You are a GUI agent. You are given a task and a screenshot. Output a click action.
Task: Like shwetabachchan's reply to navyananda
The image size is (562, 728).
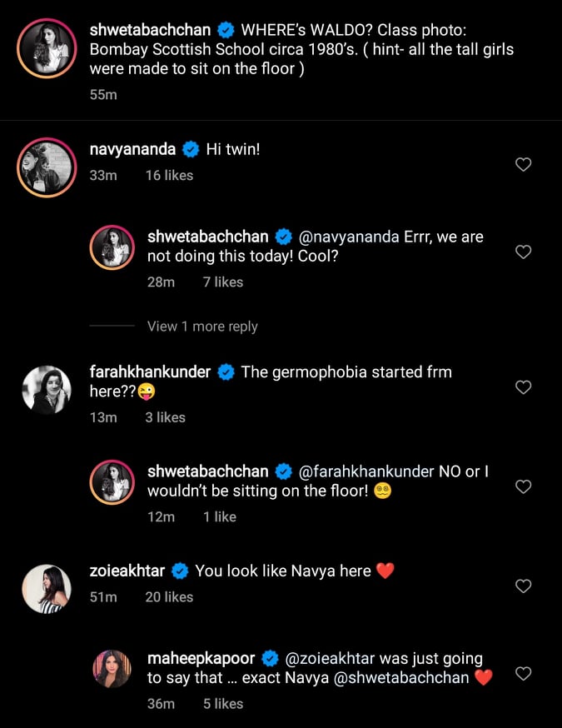tap(523, 252)
